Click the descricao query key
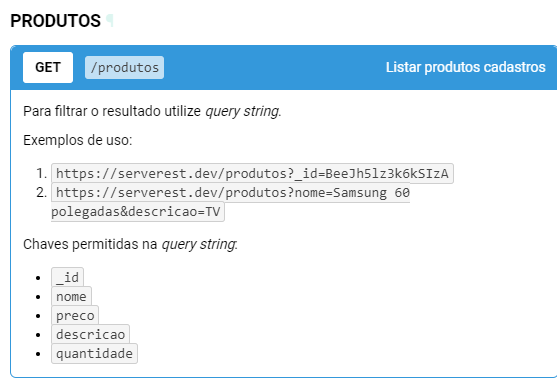Image resolution: width=557 pixels, height=390 pixels. point(91,335)
